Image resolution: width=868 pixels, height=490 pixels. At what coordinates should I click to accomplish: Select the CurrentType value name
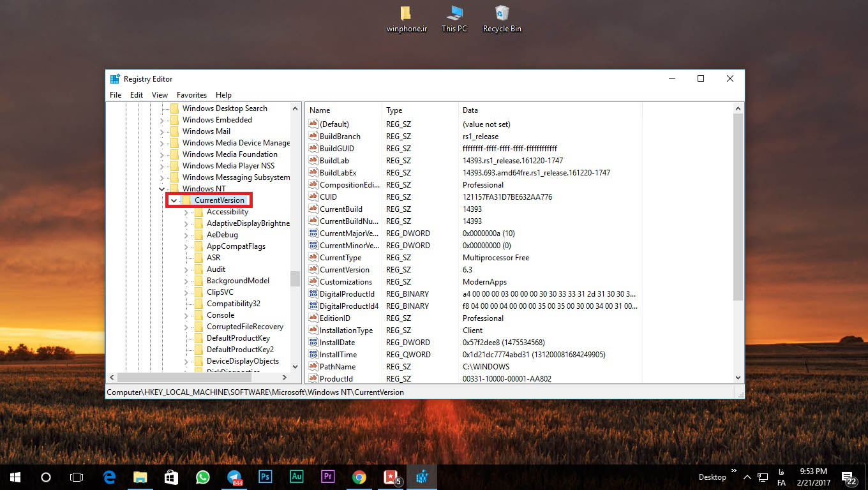[340, 257]
